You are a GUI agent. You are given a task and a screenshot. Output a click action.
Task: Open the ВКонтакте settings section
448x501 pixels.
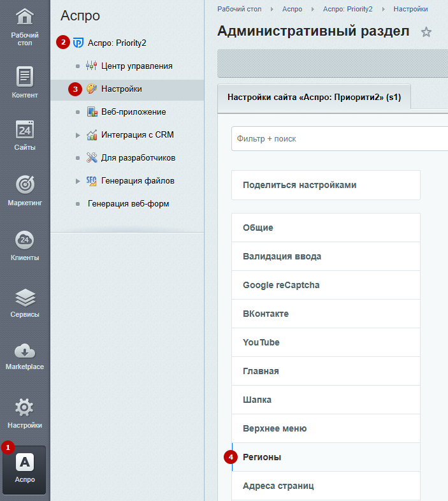[326, 314]
